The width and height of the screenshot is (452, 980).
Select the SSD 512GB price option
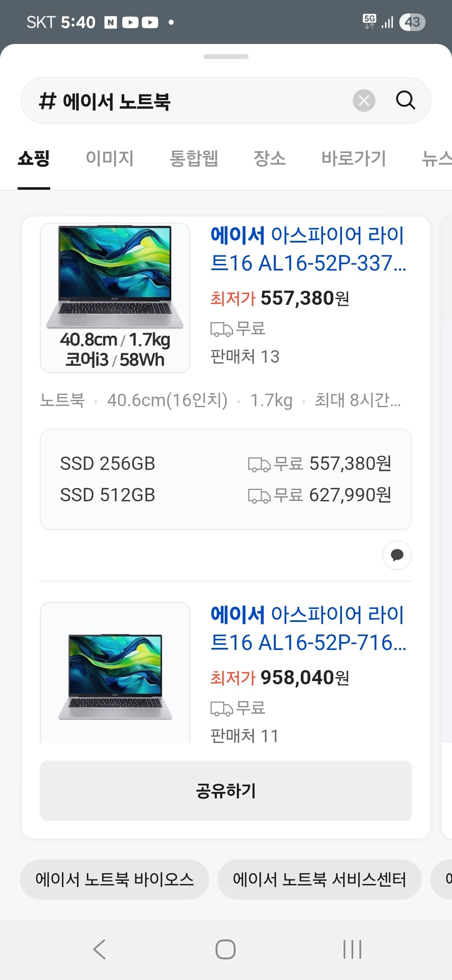pyautogui.click(x=226, y=495)
